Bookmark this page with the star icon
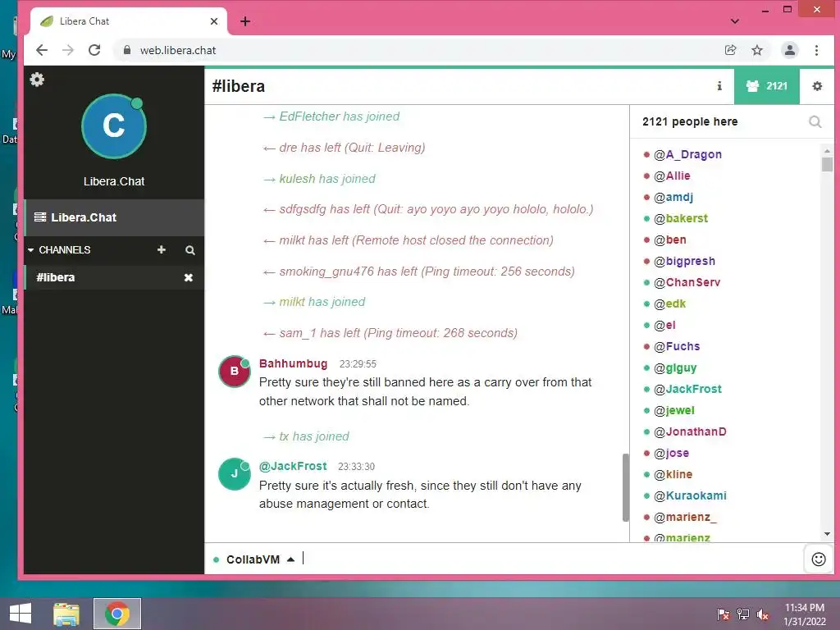The image size is (840, 630). pyautogui.click(x=756, y=50)
